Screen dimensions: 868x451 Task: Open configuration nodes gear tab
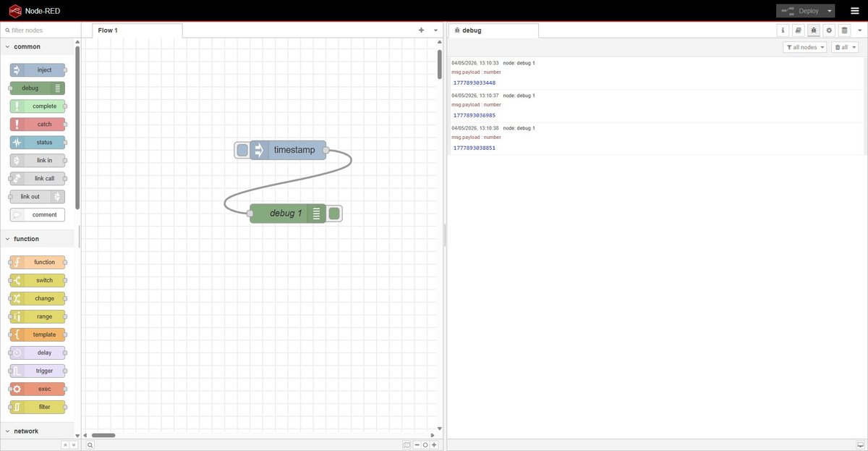[829, 30]
